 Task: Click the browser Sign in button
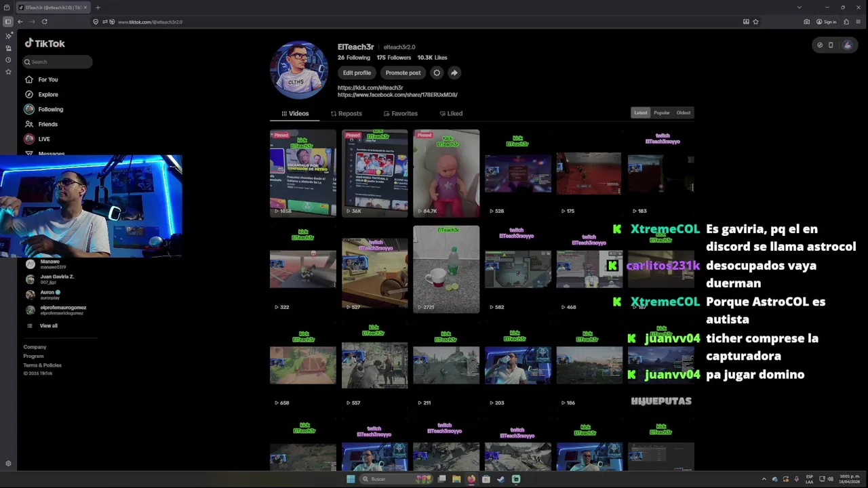pos(827,22)
